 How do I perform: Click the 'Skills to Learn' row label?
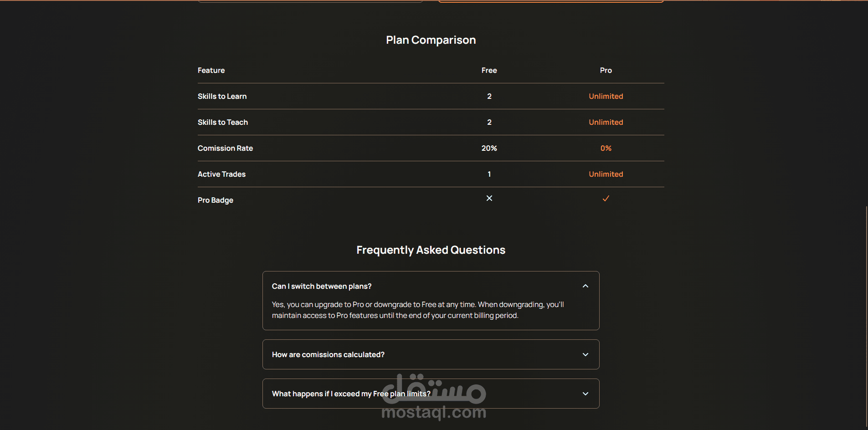click(x=222, y=96)
